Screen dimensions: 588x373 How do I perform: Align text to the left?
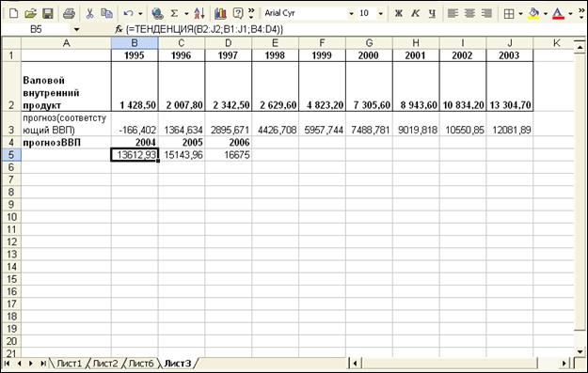click(x=453, y=14)
